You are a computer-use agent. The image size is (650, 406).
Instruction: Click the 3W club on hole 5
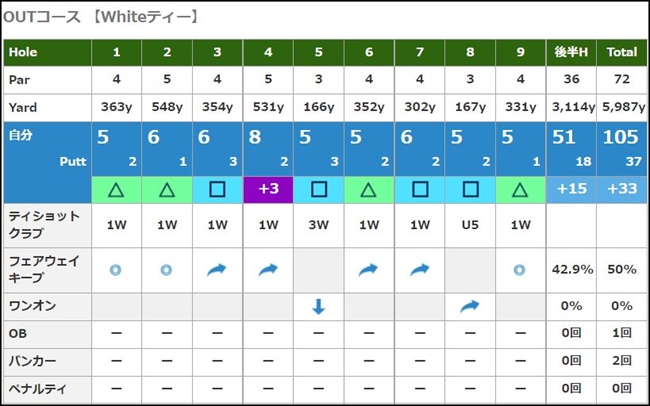[x=318, y=225]
